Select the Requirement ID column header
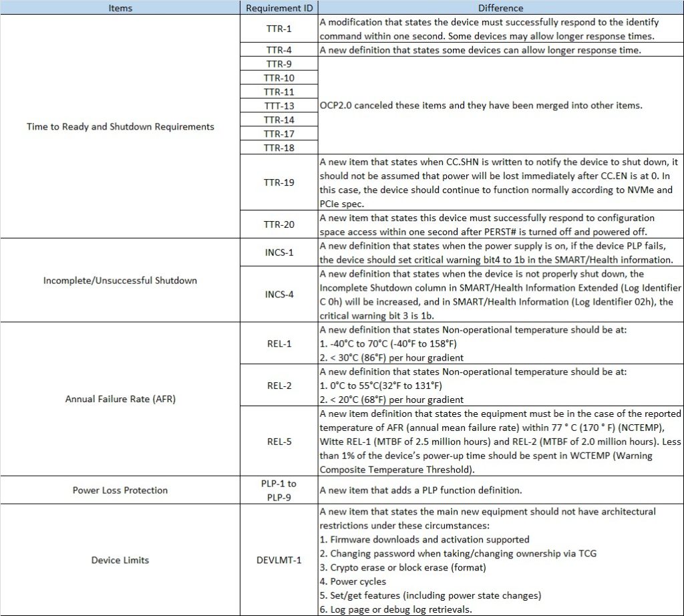 pos(279,8)
